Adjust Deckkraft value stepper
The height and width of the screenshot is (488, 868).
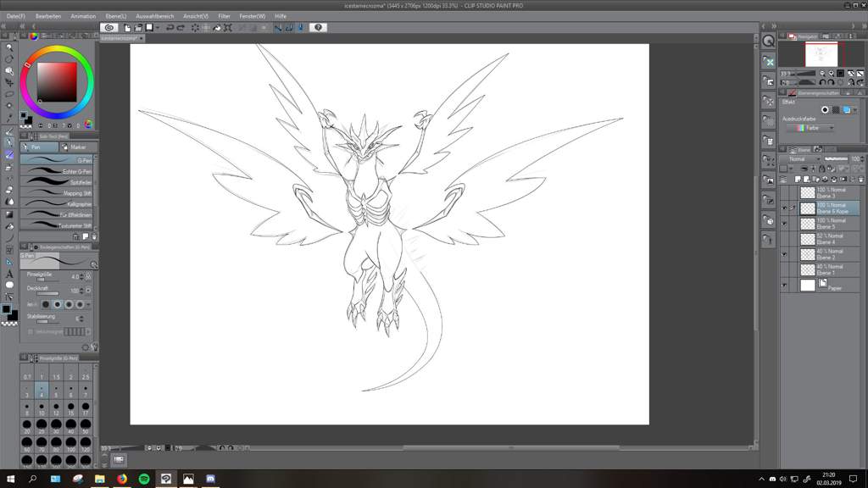point(82,291)
